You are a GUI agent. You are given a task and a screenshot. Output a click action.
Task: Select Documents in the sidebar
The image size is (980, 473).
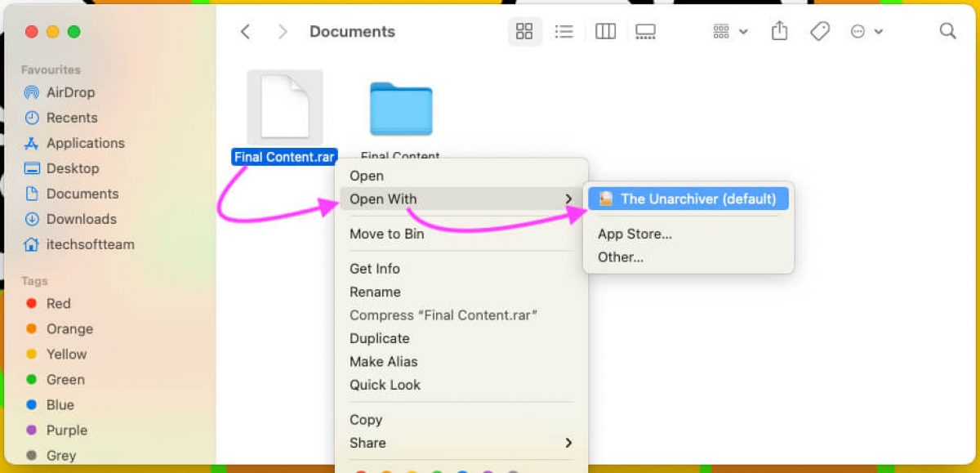click(71, 194)
